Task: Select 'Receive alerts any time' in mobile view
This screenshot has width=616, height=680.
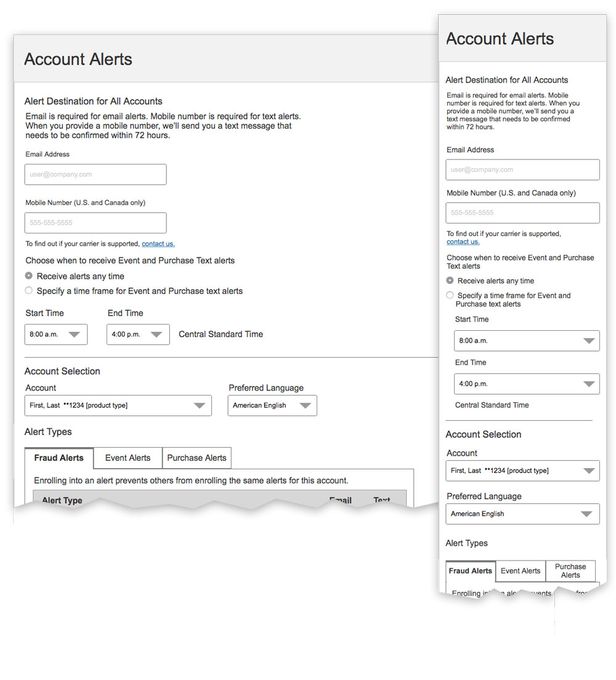Action: pyautogui.click(x=450, y=281)
